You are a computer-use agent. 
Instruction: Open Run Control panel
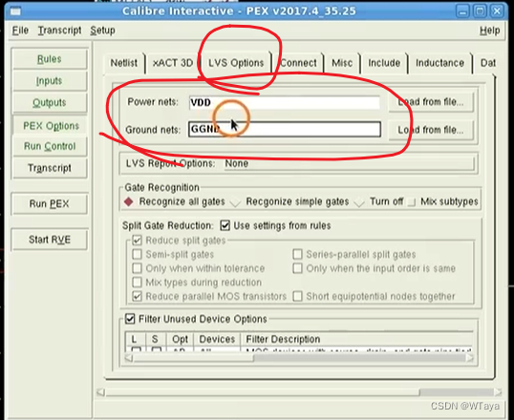click(49, 146)
